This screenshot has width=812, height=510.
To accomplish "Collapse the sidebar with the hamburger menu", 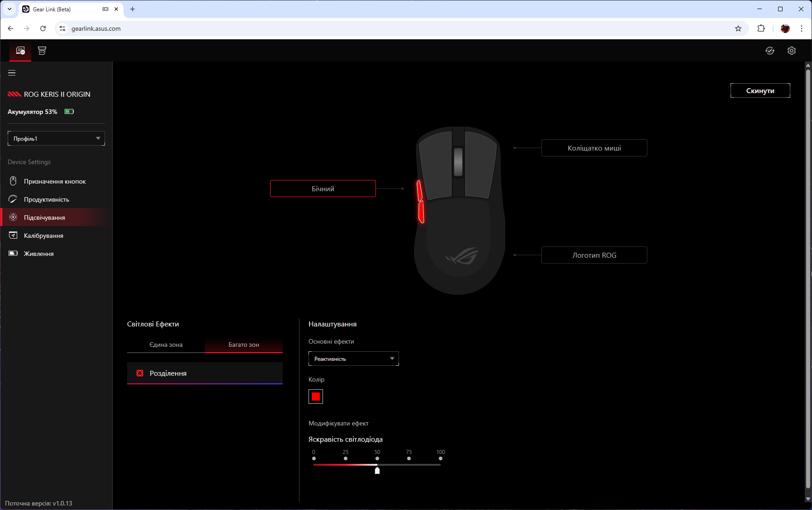I will [12, 73].
